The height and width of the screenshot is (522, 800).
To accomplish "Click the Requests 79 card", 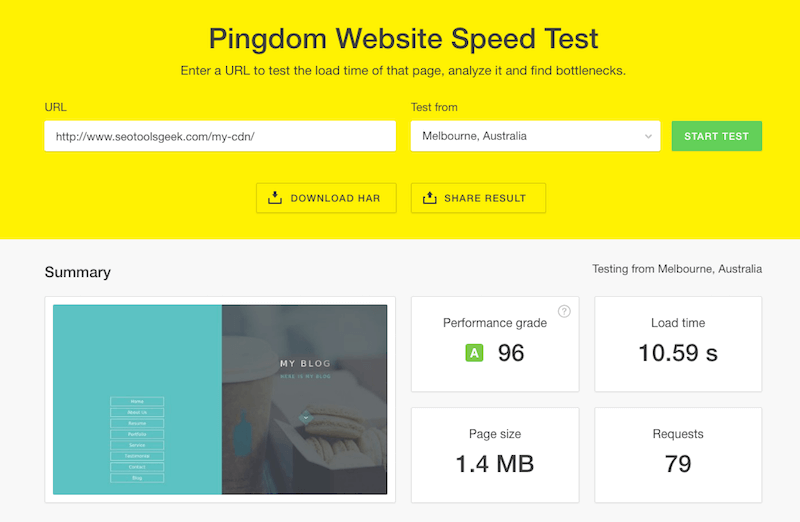I will point(678,455).
